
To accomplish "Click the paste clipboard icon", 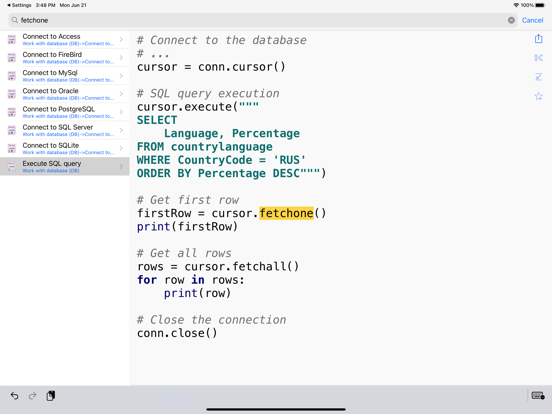I will point(50,396).
